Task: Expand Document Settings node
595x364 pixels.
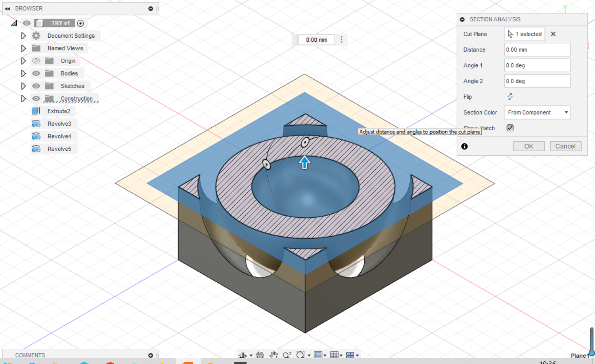Action: click(x=23, y=36)
